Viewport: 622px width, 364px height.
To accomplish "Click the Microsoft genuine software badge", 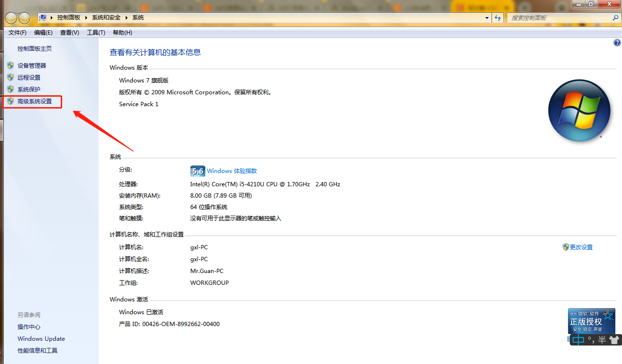I will [591, 321].
